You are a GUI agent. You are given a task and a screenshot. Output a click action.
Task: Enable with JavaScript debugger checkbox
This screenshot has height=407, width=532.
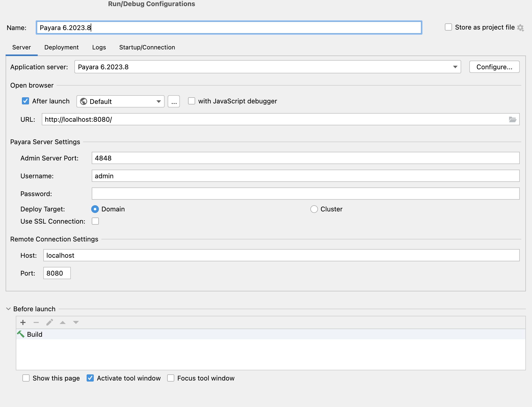(x=192, y=101)
